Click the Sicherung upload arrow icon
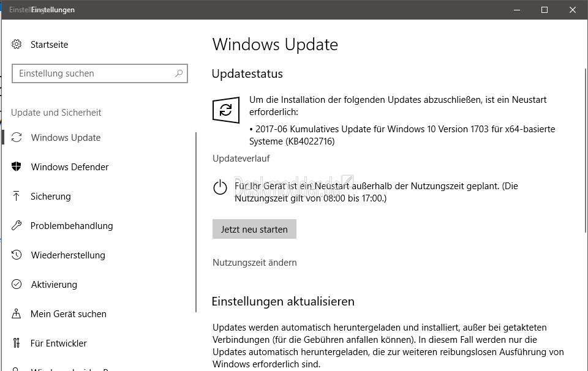Screen dimensions: 588x371 16,196
